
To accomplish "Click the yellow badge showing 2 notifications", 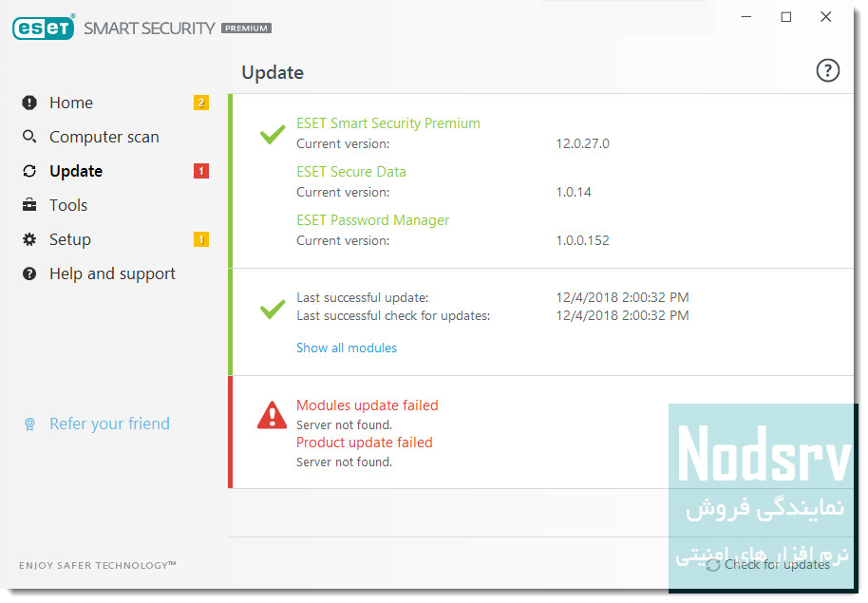I will [x=200, y=102].
